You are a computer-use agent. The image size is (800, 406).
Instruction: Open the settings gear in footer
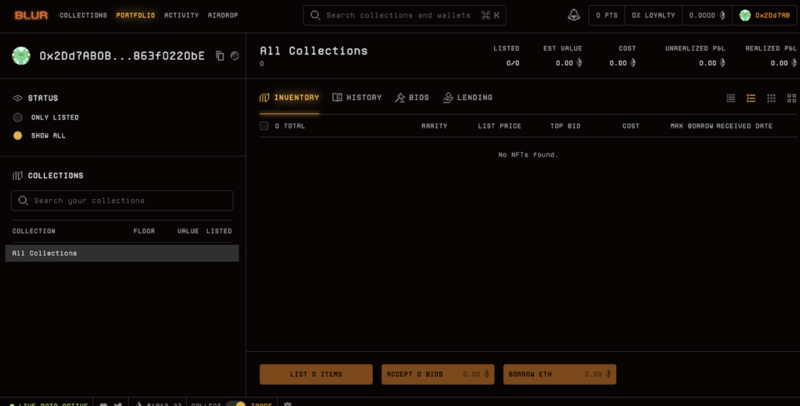pos(288,403)
